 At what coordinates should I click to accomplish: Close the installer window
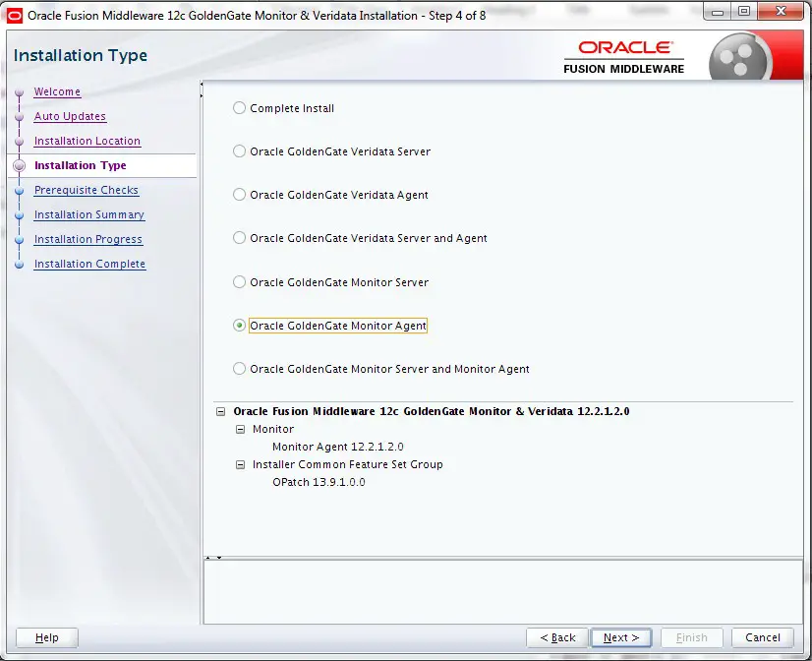click(781, 12)
